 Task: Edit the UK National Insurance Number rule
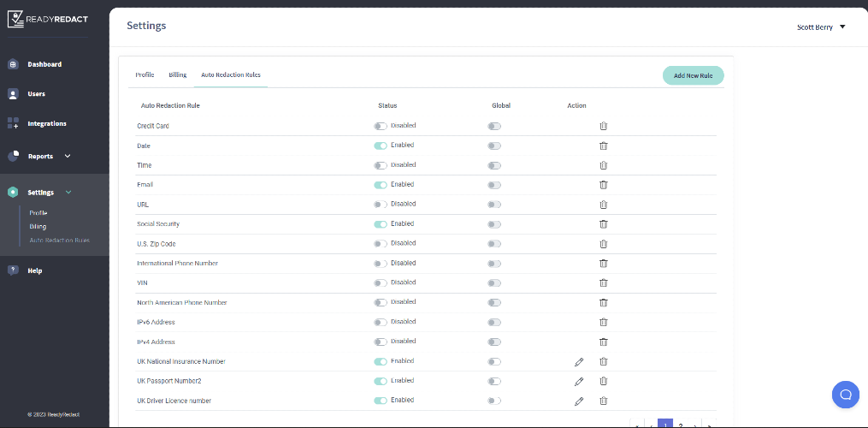coord(579,362)
